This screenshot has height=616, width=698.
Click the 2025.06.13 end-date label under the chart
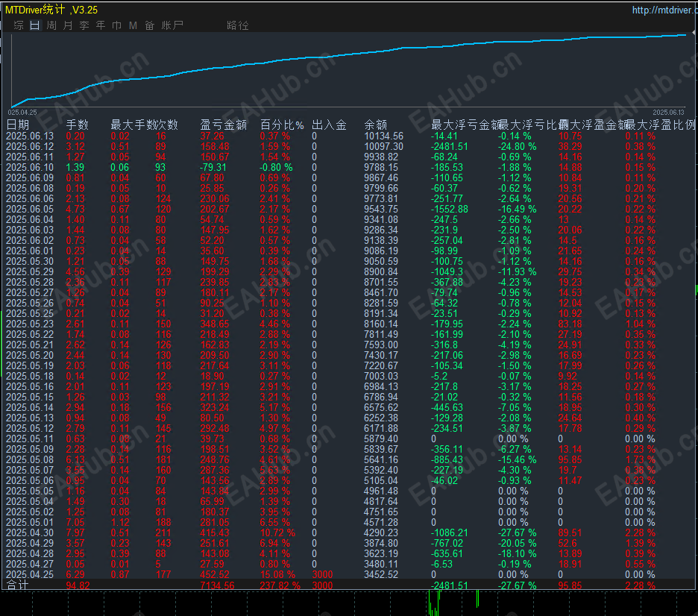point(668,113)
